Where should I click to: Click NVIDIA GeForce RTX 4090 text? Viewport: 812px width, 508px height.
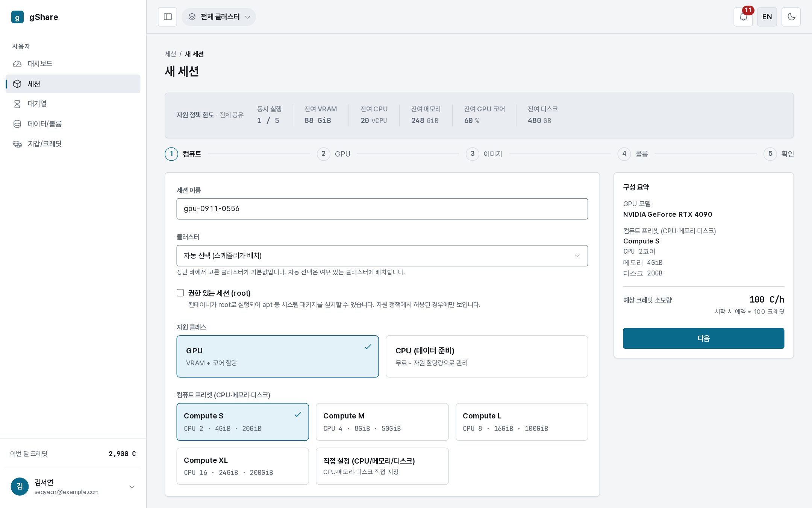668,214
